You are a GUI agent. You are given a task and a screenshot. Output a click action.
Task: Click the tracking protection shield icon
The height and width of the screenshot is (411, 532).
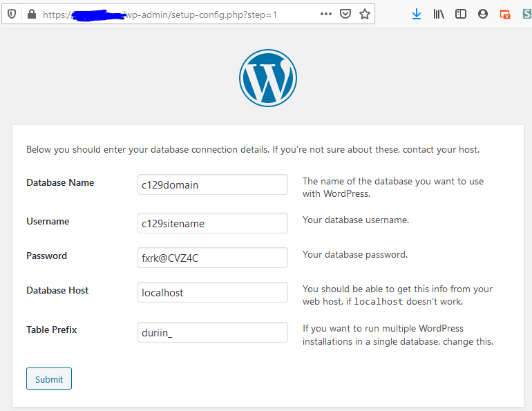coord(12,15)
